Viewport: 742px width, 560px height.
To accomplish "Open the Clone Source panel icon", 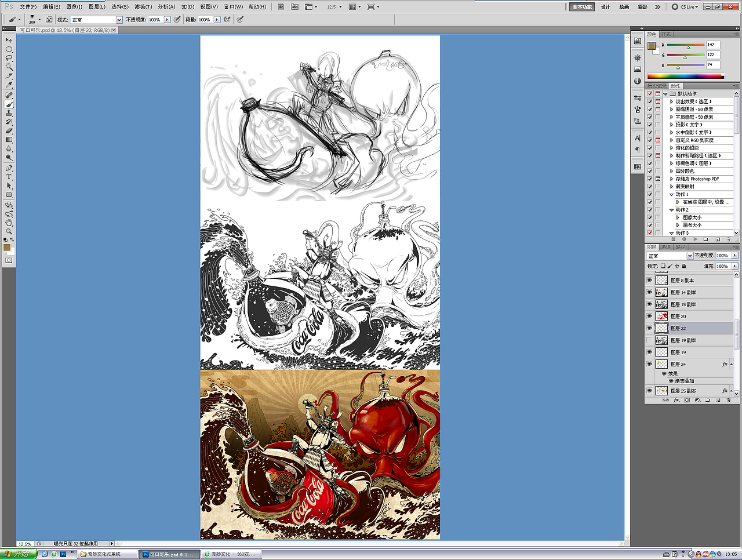I will pyautogui.click(x=638, y=121).
